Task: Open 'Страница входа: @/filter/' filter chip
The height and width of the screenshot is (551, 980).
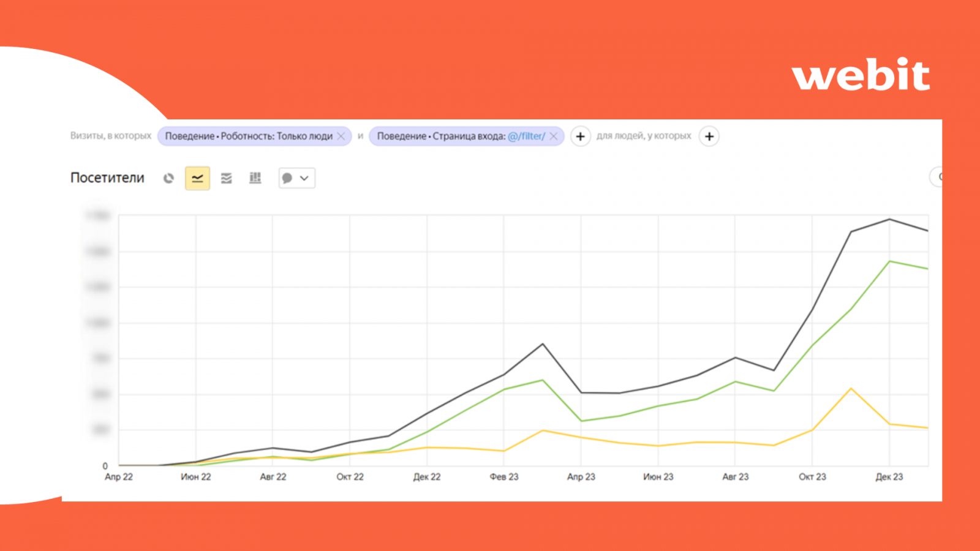Action: tap(441, 136)
